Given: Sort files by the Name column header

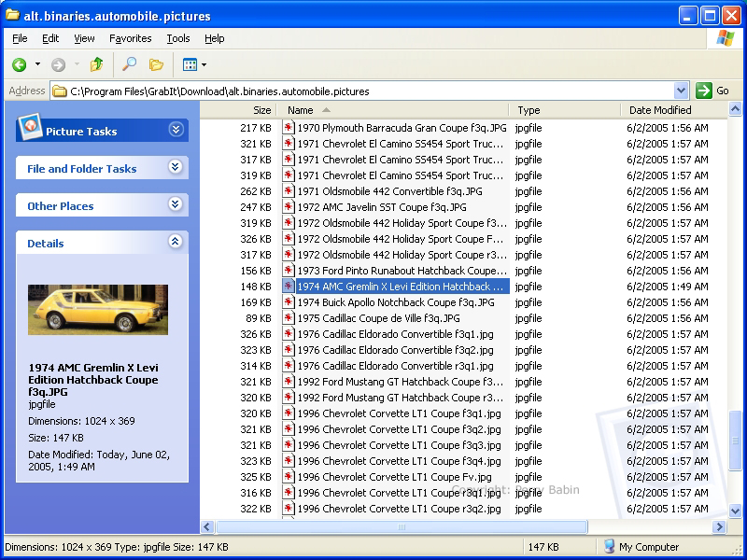Looking at the screenshot, I should tap(393, 110).
